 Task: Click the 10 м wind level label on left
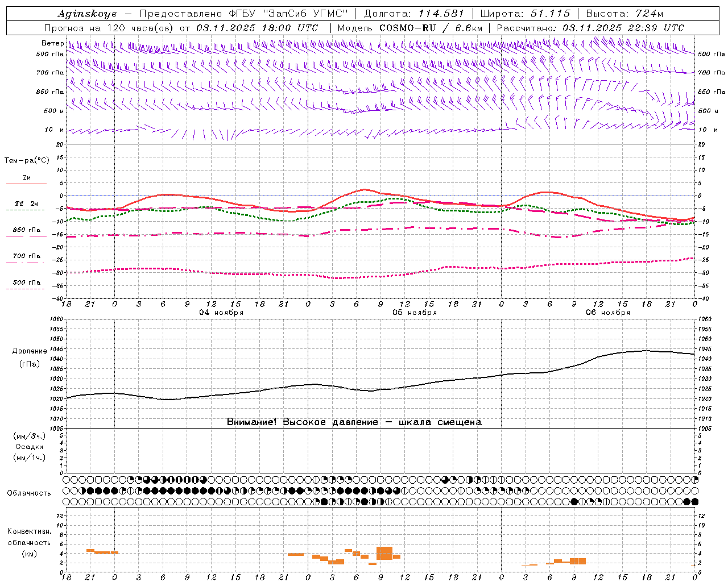click(x=55, y=130)
